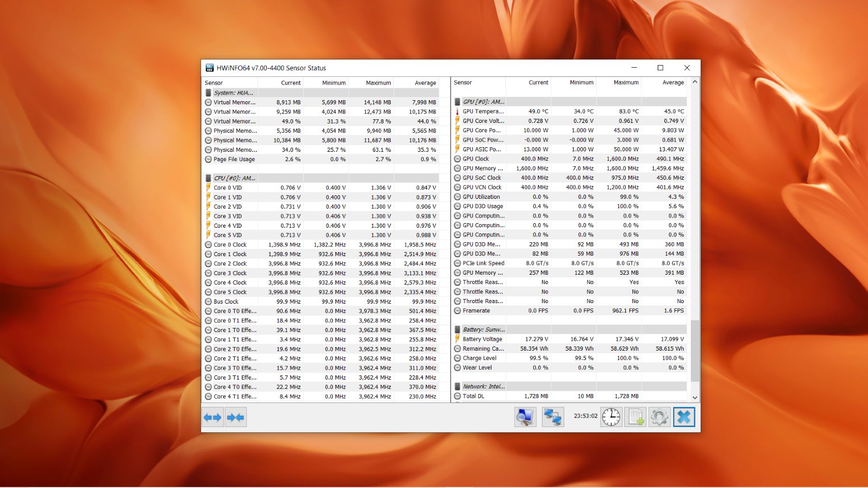Click the right pane Average column header
868x488 pixels.
pos(673,83)
